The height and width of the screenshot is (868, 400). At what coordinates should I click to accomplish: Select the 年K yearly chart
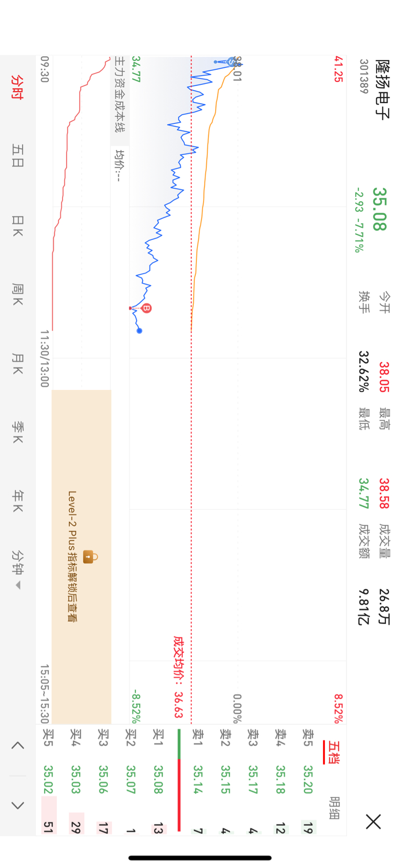[18, 502]
